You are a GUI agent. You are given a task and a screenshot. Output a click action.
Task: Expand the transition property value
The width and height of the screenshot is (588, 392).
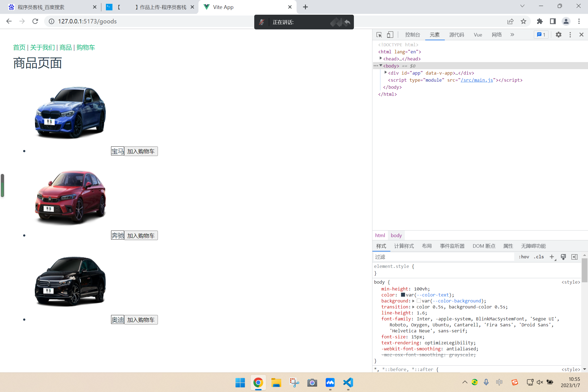click(x=413, y=307)
